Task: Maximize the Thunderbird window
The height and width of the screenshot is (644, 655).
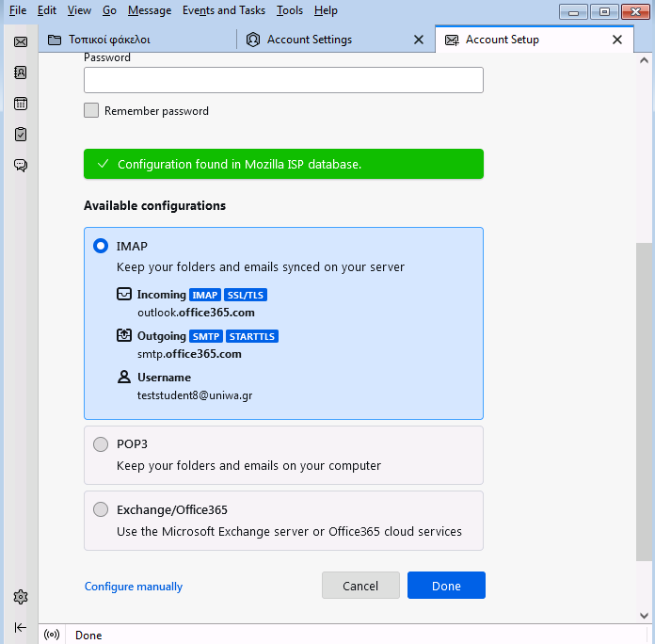Action: pos(604,11)
